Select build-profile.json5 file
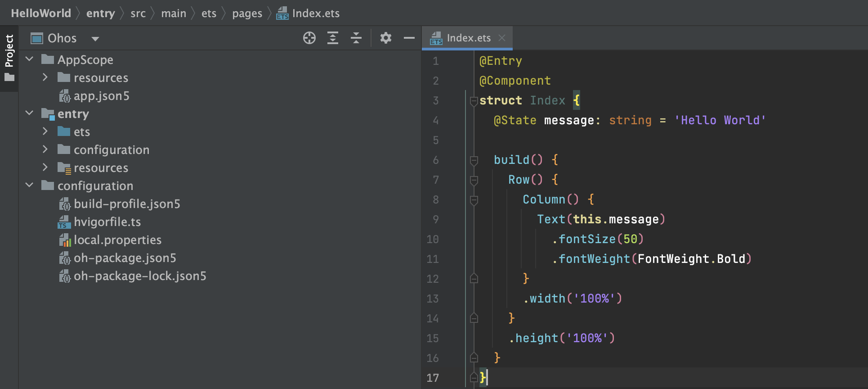Viewport: 868px width, 389px height. pos(127,204)
